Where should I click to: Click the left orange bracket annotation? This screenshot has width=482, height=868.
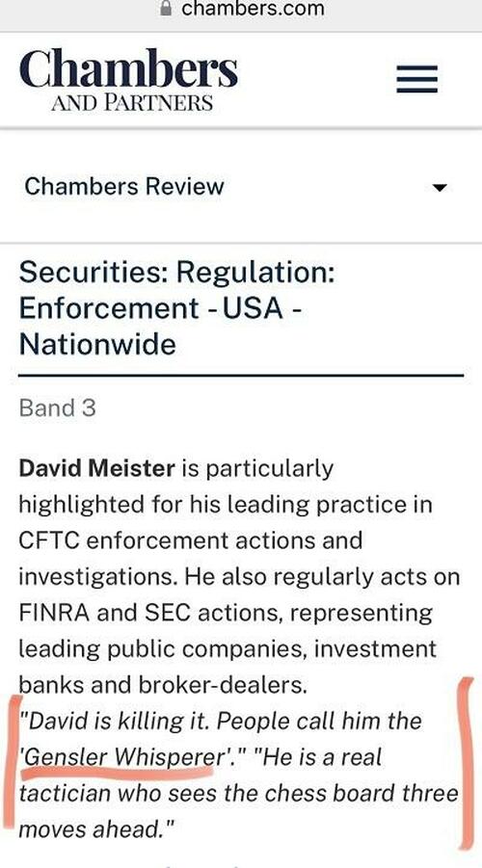click(13, 762)
